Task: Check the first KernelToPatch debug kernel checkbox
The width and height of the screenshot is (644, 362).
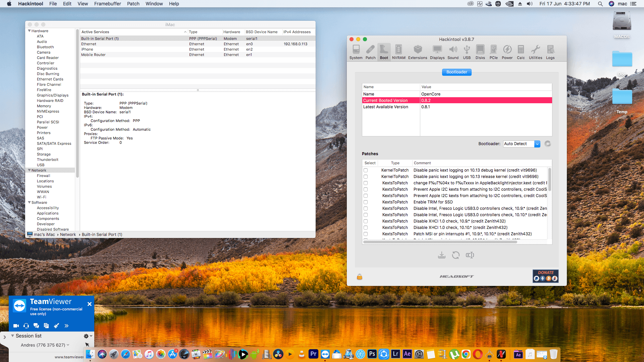Action: (x=366, y=170)
